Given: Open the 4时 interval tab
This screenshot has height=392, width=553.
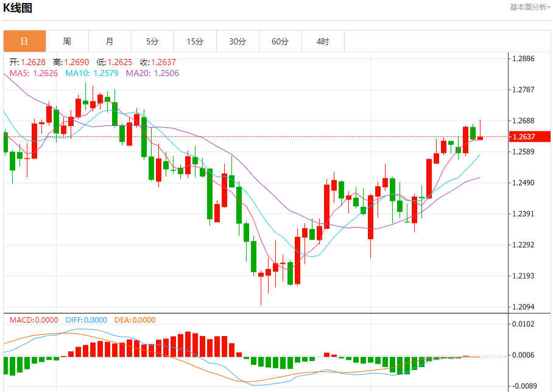Looking at the screenshot, I should coord(323,41).
